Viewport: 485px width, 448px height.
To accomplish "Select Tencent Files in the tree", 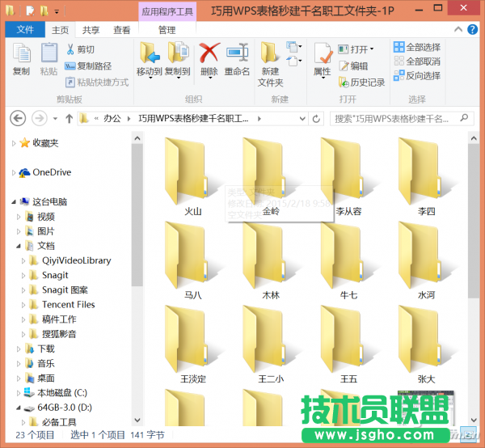I will 68,305.
